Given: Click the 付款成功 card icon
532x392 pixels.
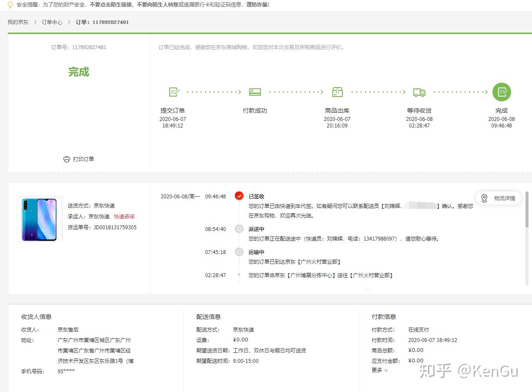Looking at the screenshot, I should (255, 92).
